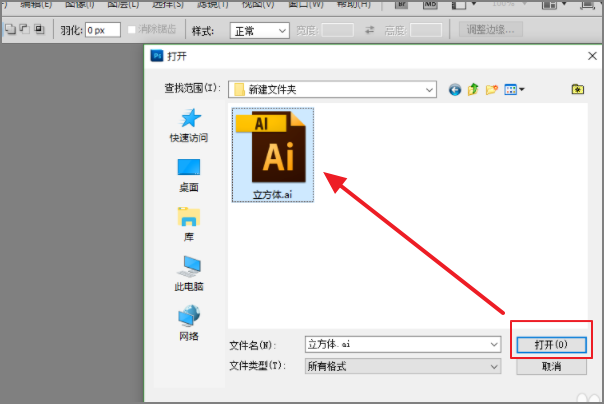
Task: Open the 编辑(E) menu
Action: coord(36,4)
